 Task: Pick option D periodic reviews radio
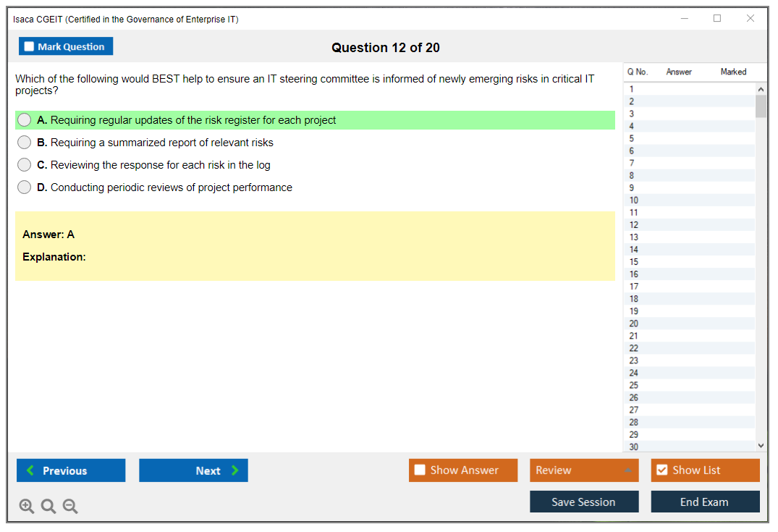coord(25,187)
